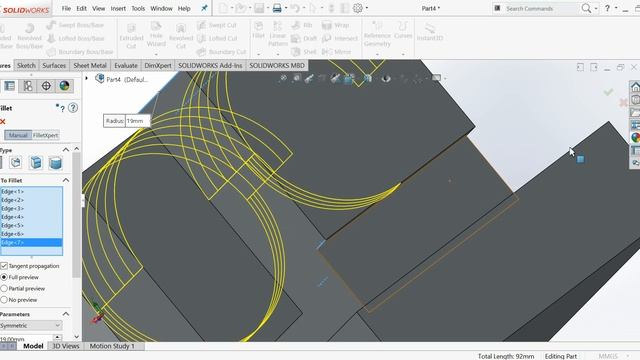Click the Extruded Cut tool
Viewport: 640px width, 360px height.
click(131, 36)
